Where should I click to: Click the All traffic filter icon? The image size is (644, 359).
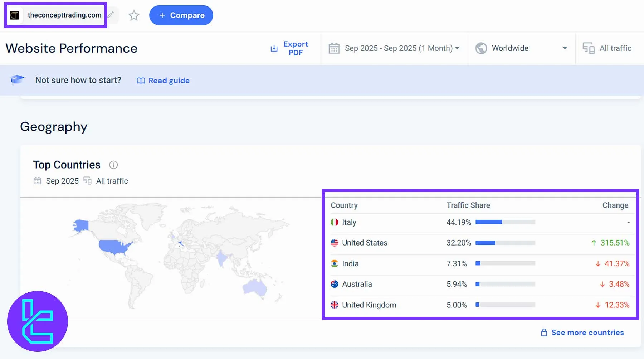tap(589, 48)
